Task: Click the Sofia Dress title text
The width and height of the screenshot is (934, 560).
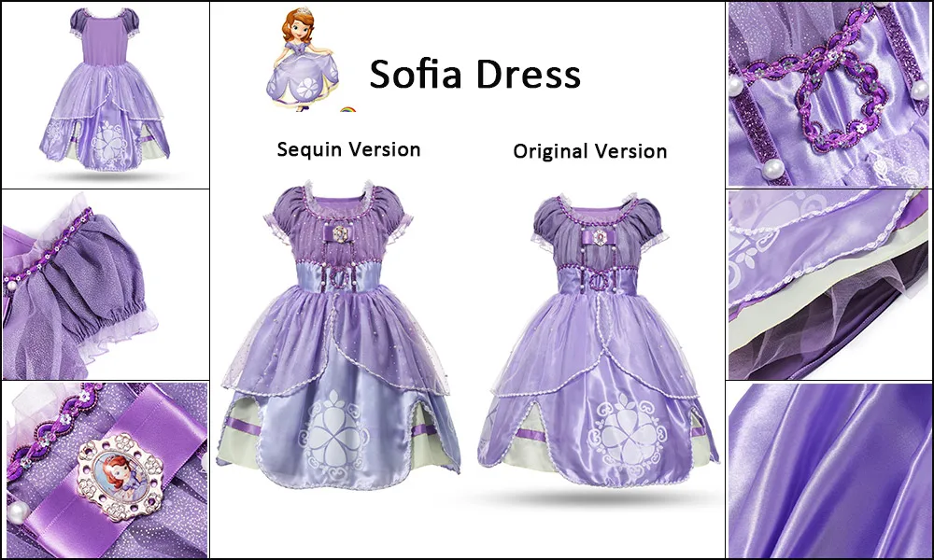Action: [474, 75]
